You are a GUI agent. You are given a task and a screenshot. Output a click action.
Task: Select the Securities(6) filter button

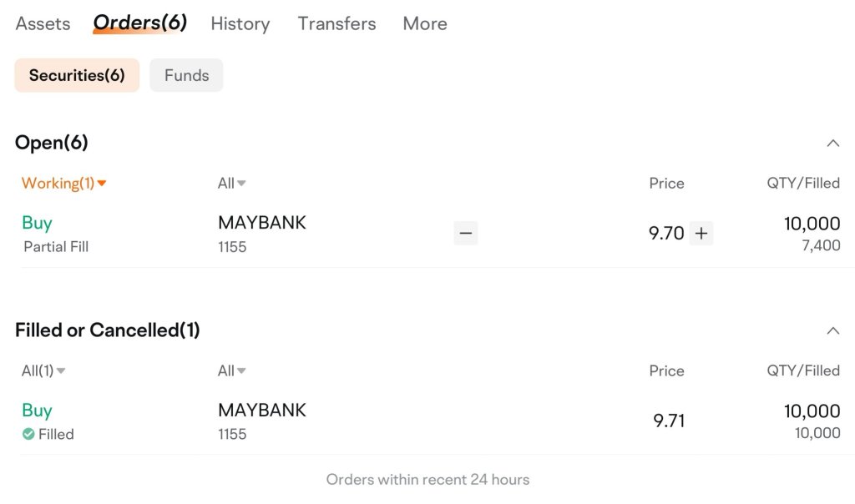point(77,75)
